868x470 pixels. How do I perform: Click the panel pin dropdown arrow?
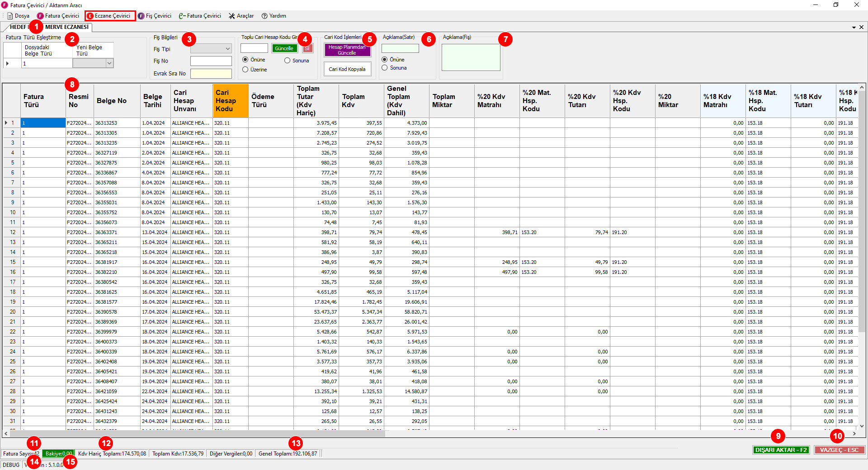(x=854, y=27)
